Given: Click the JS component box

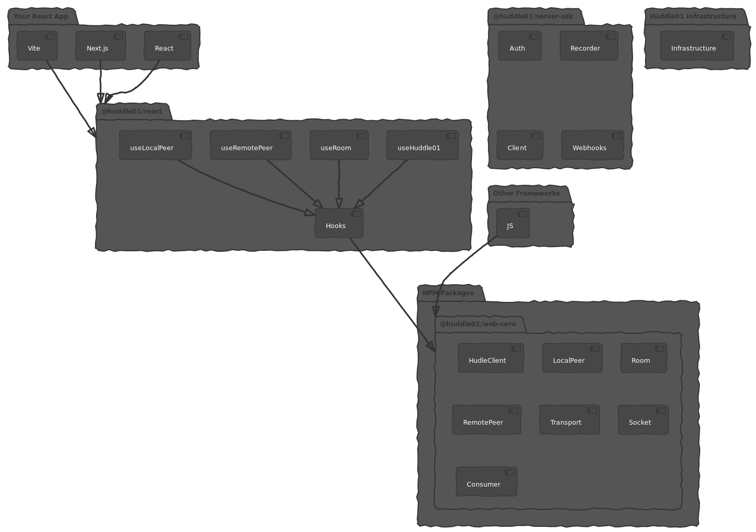Looking at the screenshot, I should [513, 223].
